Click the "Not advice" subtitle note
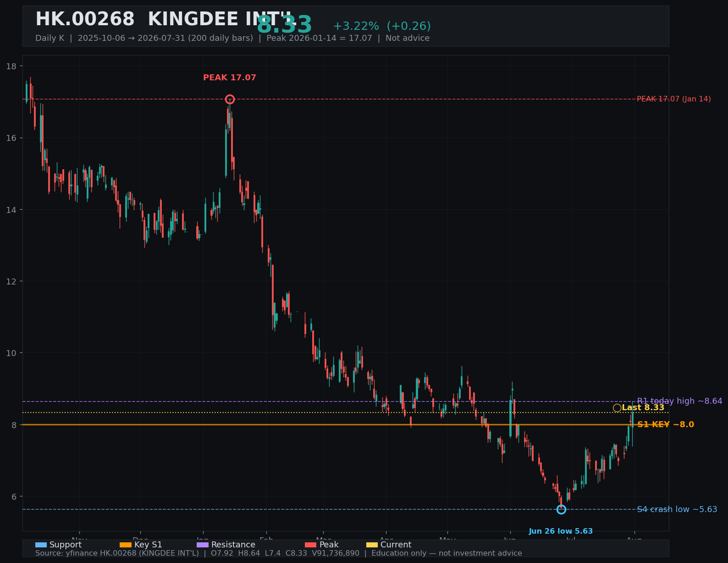Screen dimensions: 728x563 coord(408,38)
